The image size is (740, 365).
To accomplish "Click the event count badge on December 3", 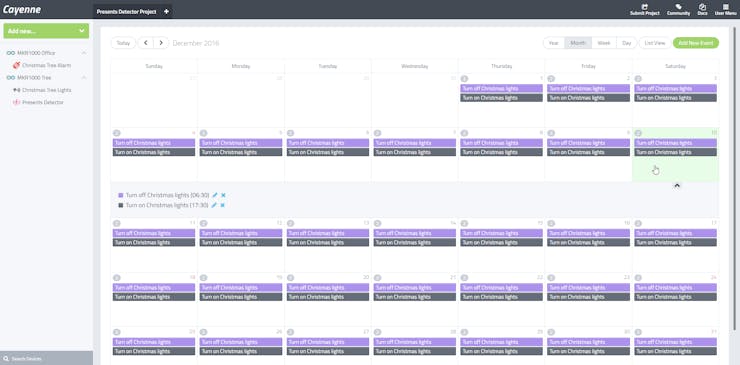I will tap(638, 79).
